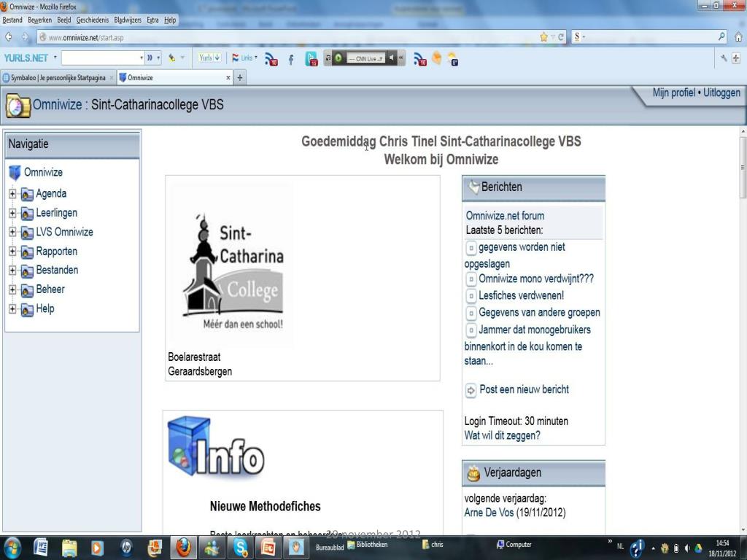Open Mijn profiel link

click(673, 93)
